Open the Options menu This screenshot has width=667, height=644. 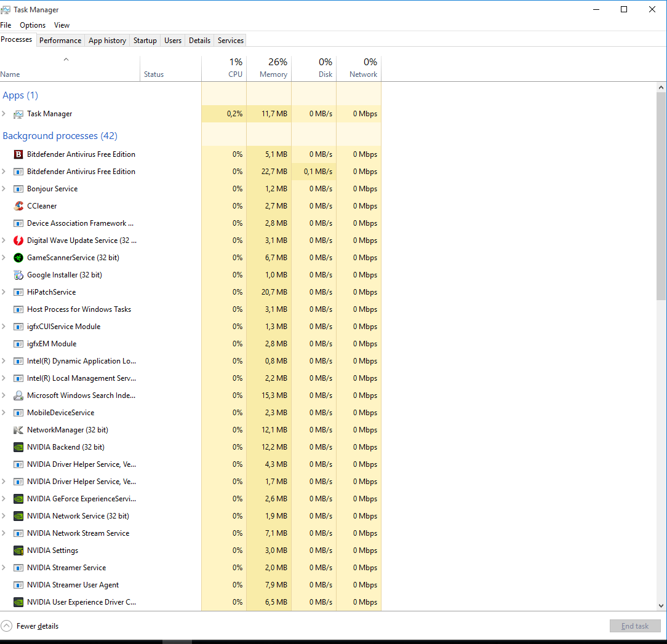33,25
